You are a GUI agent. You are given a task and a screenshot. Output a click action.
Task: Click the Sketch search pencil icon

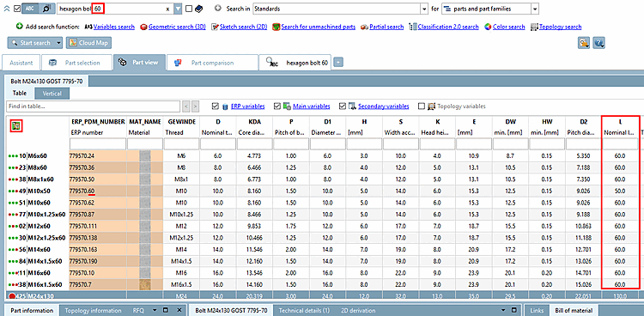[x=215, y=27]
